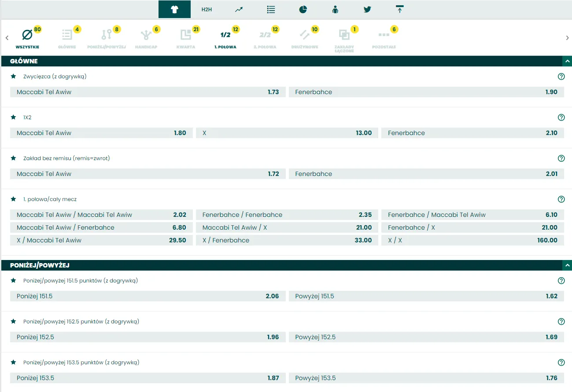The height and width of the screenshot is (392, 572).
Task: Open help for the 1X2 market
Action: pos(561,117)
